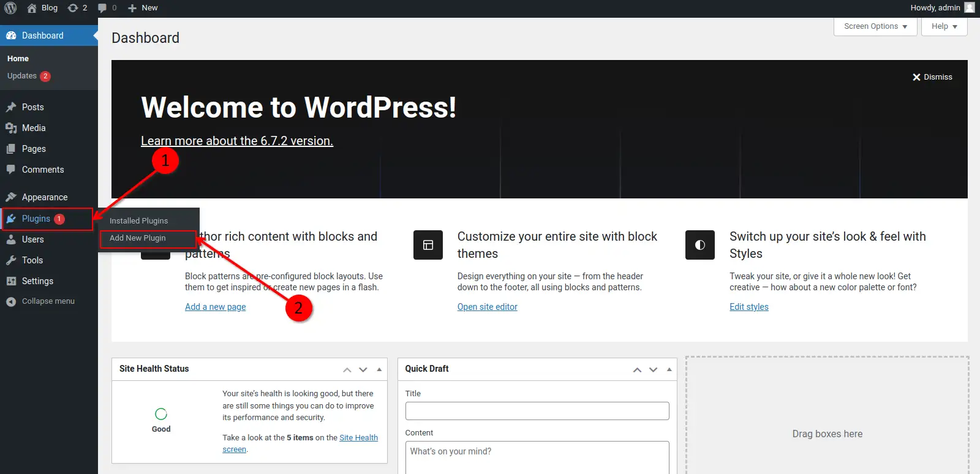This screenshot has width=980, height=474.
Task: Click the Plugins update count badge
Action: 59,219
